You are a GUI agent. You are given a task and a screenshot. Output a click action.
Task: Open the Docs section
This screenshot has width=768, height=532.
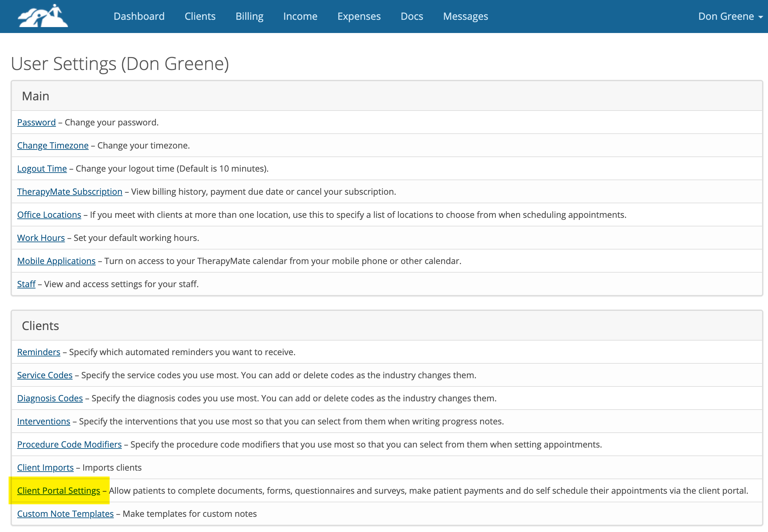[x=411, y=16]
